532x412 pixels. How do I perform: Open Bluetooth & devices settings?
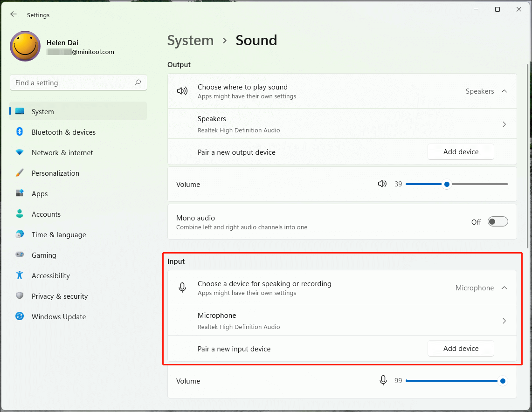coord(20,132)
